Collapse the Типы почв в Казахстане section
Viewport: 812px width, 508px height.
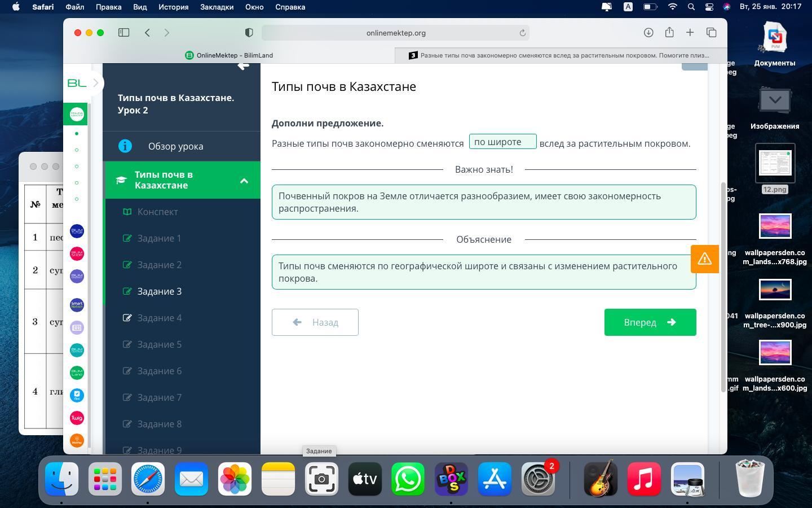coord(244,181)
